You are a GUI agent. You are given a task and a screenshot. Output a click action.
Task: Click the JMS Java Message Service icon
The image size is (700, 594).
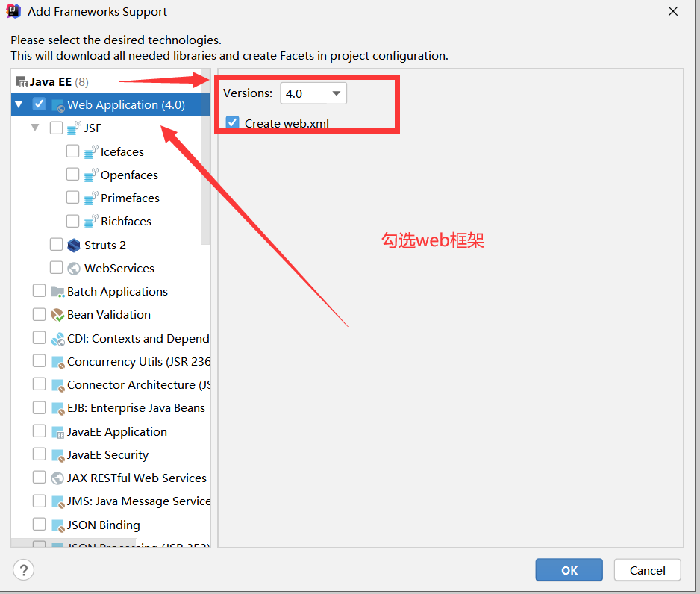58,501
